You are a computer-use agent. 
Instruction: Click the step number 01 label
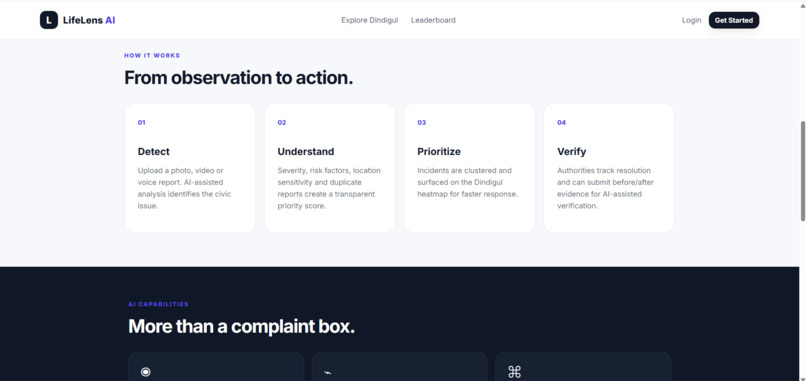[x=141, y=122]
